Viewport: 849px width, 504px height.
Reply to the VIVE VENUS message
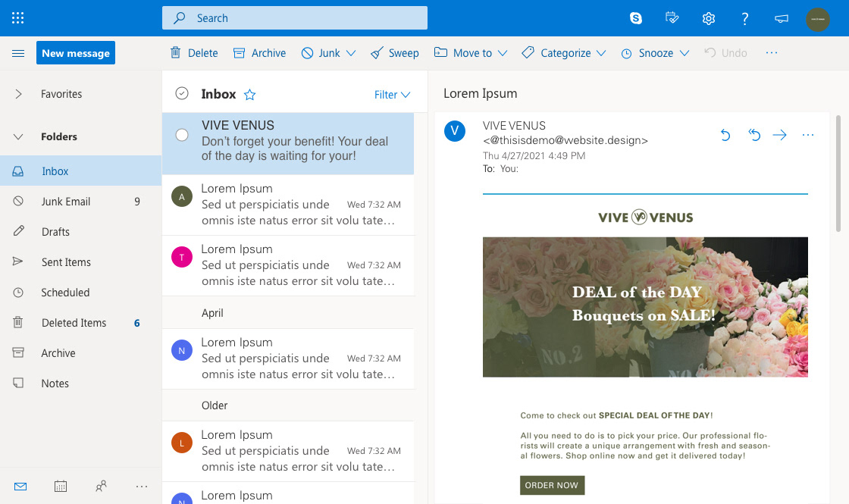click(725, 135)
